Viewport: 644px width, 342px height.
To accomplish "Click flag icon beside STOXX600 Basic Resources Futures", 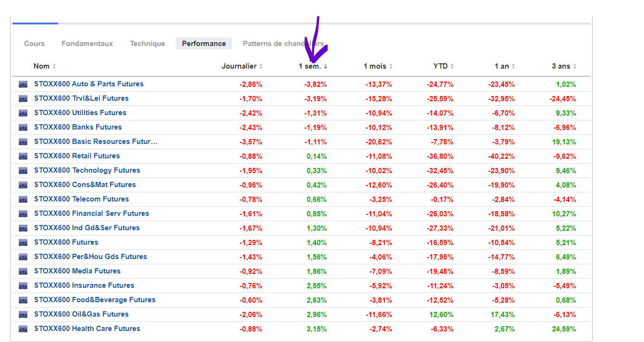I will click(23, 142).
